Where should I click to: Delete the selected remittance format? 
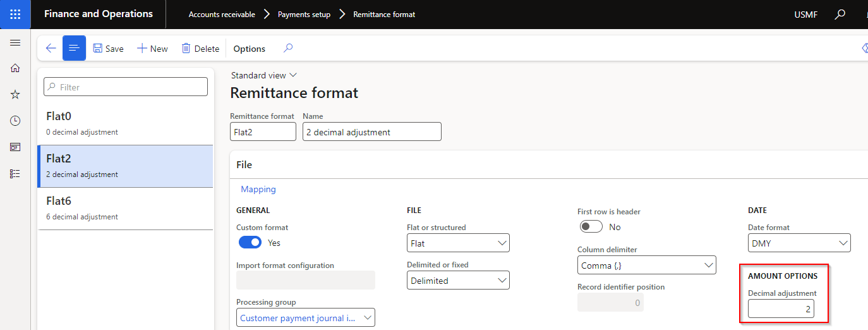[x=200, y=49]
